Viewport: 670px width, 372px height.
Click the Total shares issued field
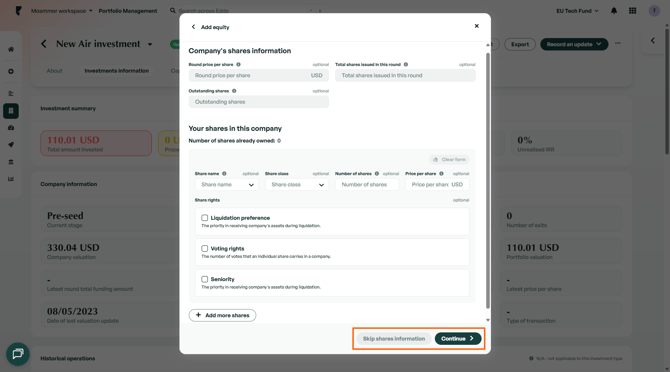tap(405, 76)
